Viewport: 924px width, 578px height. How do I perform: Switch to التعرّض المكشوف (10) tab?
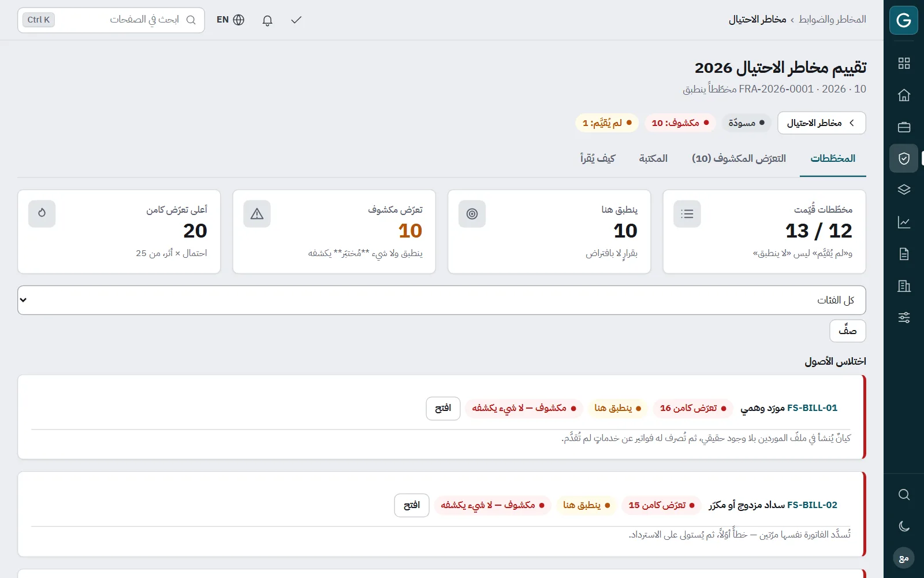tap(739, 158)
